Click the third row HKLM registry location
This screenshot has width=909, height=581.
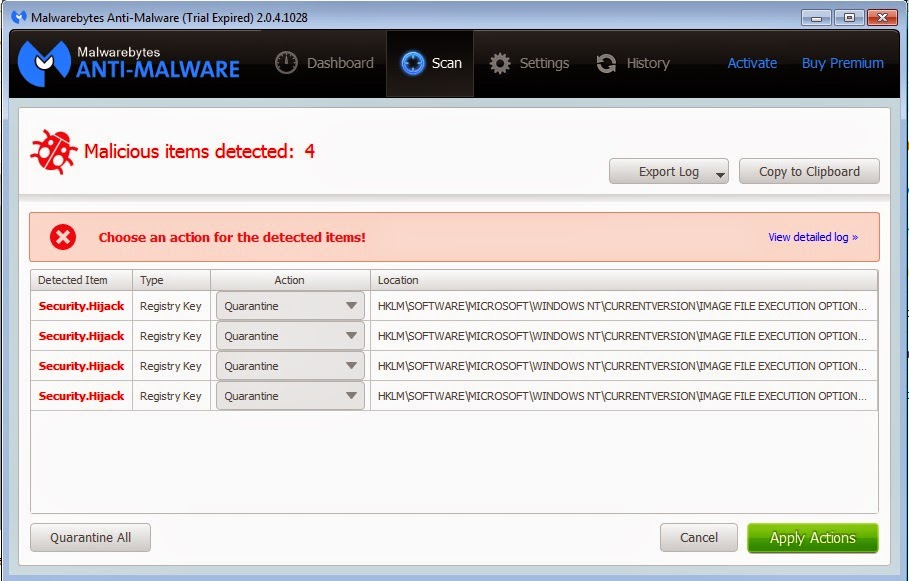pos(622,366)
